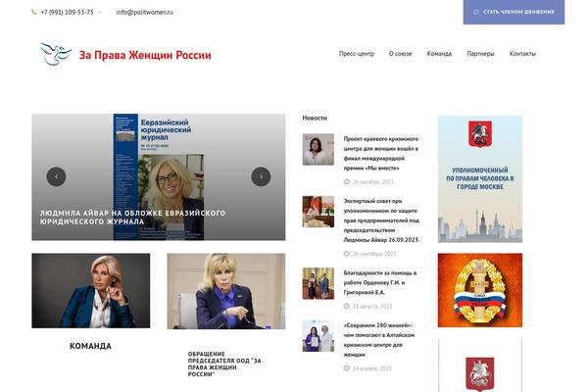The width and height of the screenshot is (588, 392).
Task: Click the clock icon by 18 августа date
Action: pyautogui.click(x=347, y=307)
